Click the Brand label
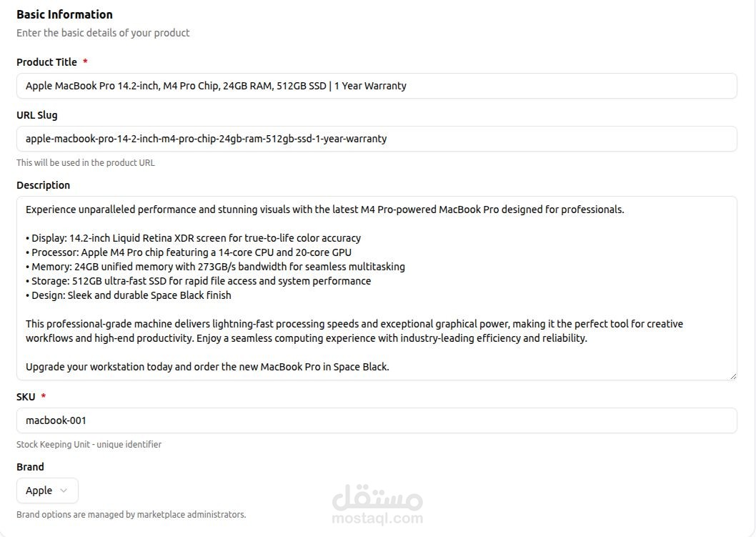The width and height of the screenshot is (756, 537). click(x=30, y=467)
